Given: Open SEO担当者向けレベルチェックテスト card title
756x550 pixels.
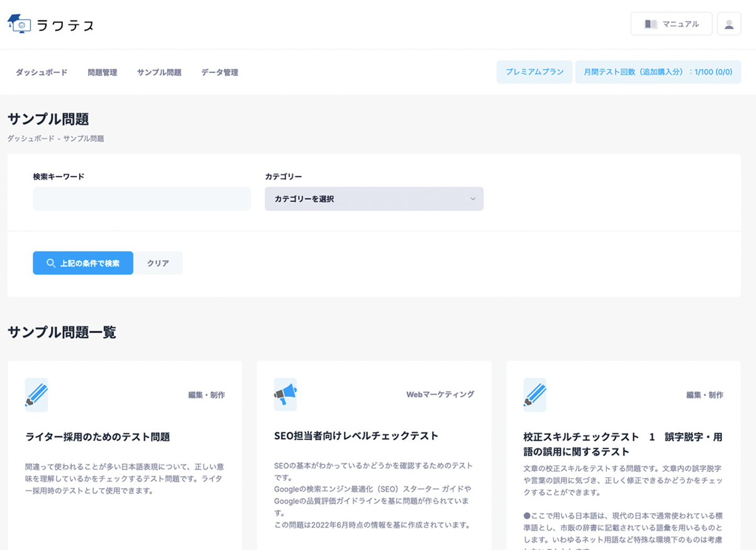Looking at the screenshot, I should coord(355,436).
